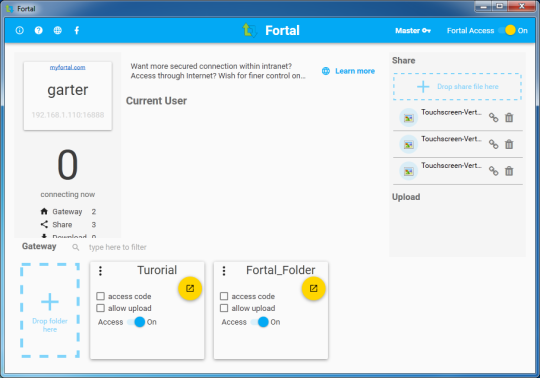Click the Turorial card title

pos(157,270)
